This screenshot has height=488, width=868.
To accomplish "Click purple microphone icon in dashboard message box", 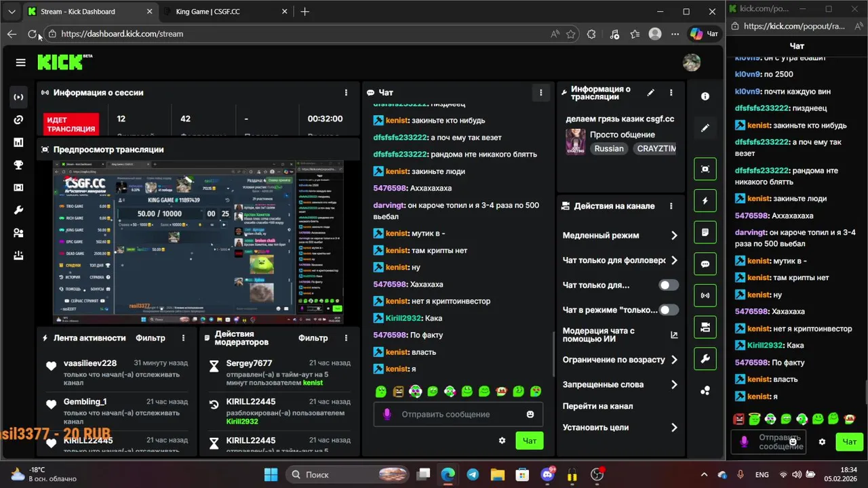I will pyautogui.click(x=387, y=414).
